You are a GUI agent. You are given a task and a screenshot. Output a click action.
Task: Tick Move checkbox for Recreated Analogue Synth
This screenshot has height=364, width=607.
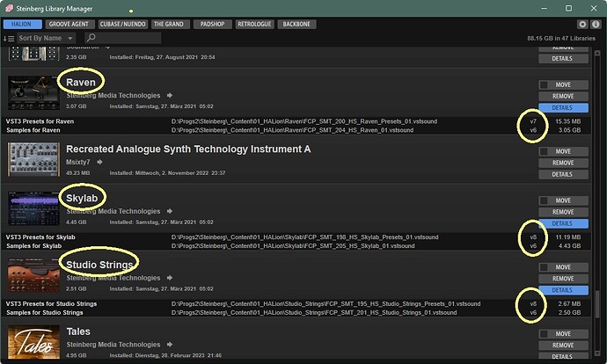[544, 151]
